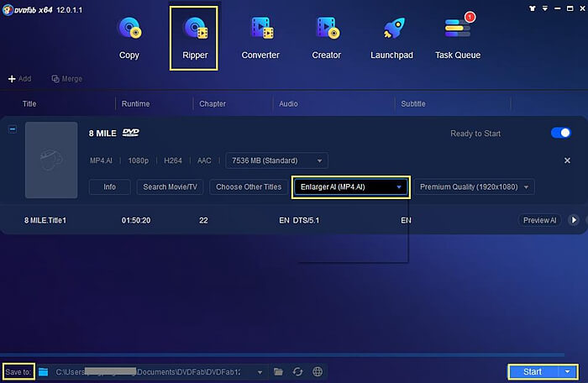Image resolution: width=588 pixels, height=383 pixels.
Task: Click the 8 MILE movie thumbnail
Action: [51, 160]
